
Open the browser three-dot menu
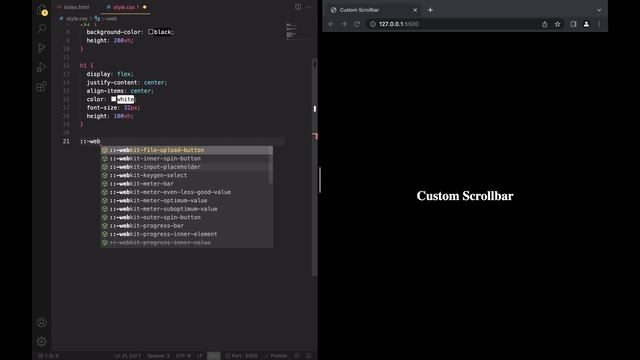[599, 24]
